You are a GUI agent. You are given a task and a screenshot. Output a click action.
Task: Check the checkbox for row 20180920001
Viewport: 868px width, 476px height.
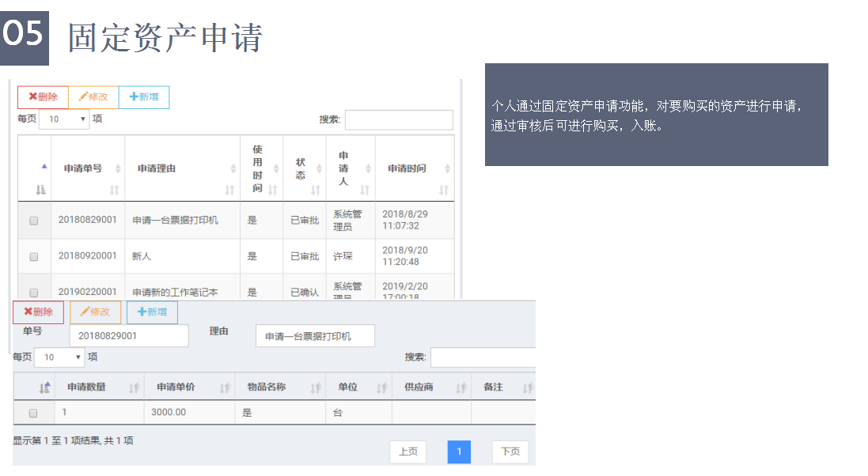tap(32, 256)
